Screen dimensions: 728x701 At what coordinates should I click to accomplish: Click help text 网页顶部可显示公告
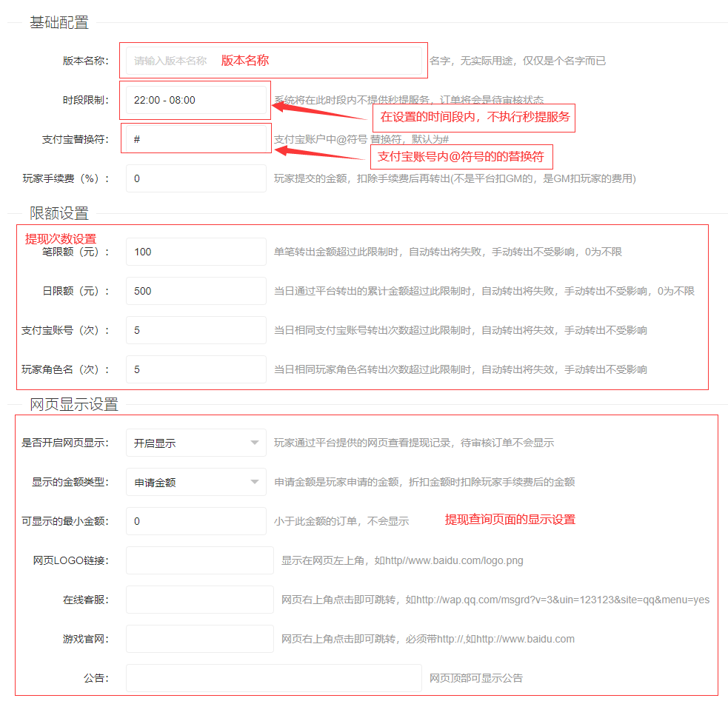476,678
